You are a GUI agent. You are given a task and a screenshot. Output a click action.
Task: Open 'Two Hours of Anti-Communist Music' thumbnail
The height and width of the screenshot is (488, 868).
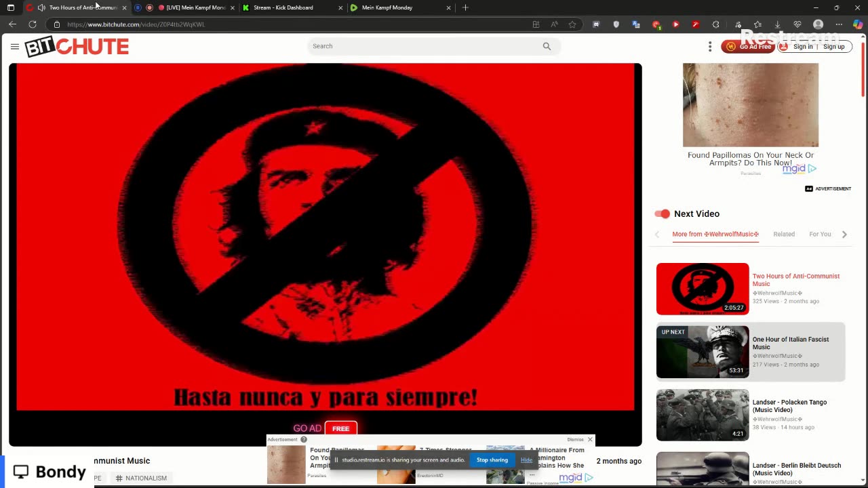(x=703, y=289)
